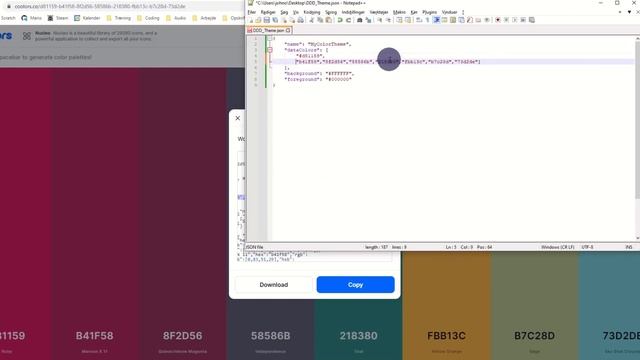
Task: Click the Print icon in Notepad++ toolbar
Action: [x=300, y=20]
